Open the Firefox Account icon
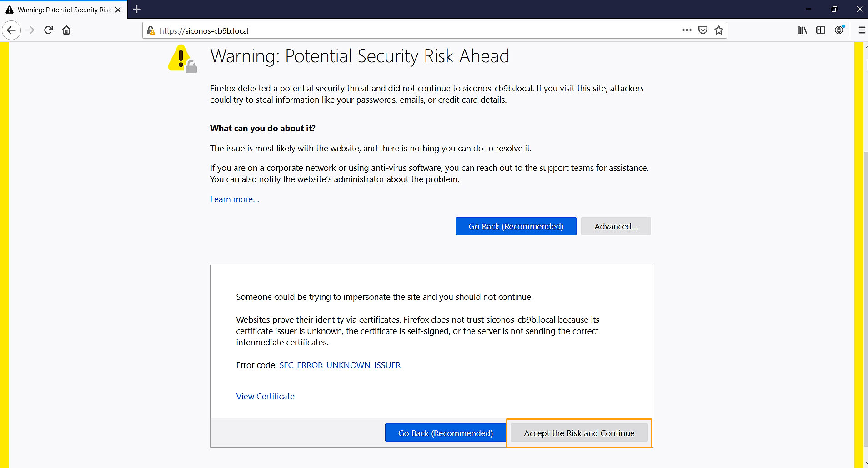This screenshot has width=868, height=468. tap(839, 30)
